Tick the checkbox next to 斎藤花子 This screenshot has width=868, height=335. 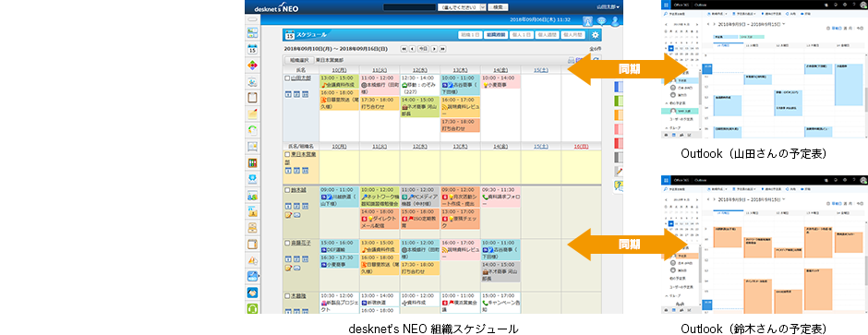[x=287, y=244]
